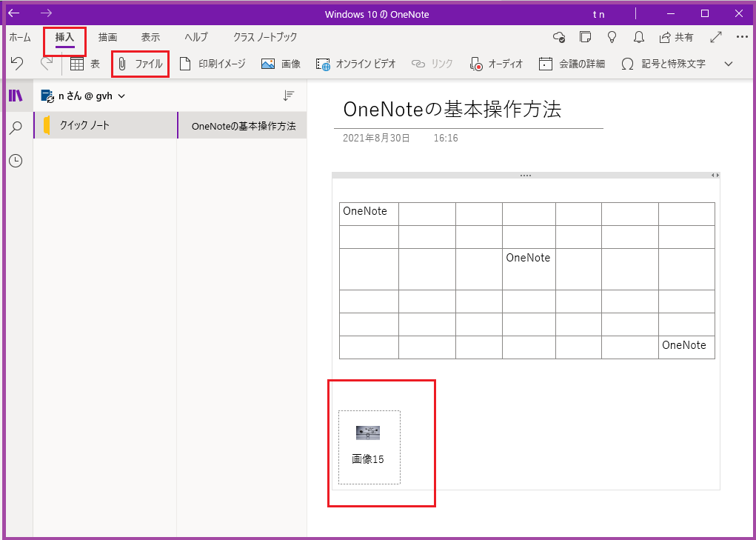The height and width of the screenshot is (540, 756).
Task: Click the sync status cloud icon
Action: [x=558, y=37]
